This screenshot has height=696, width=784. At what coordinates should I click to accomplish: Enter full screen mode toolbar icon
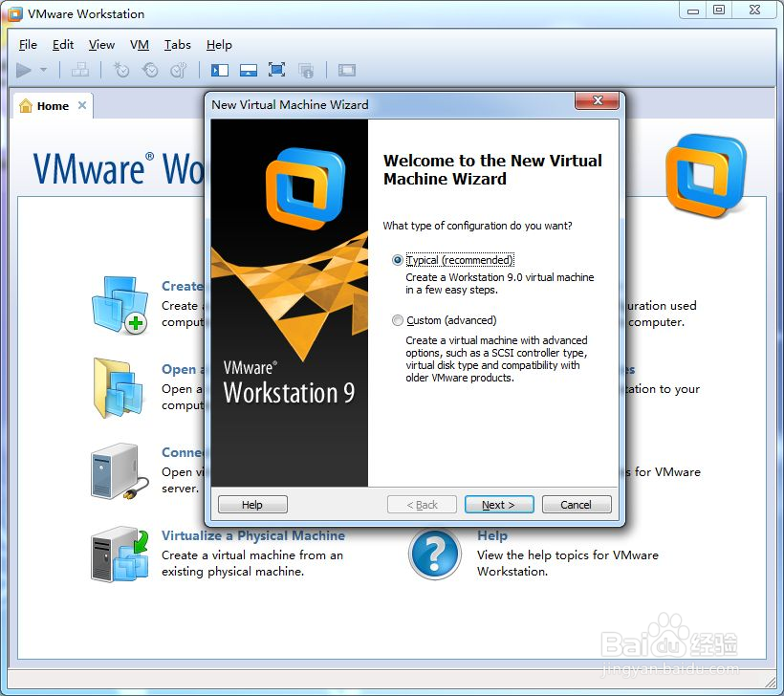pyautogui.click(x=276, y=70)
